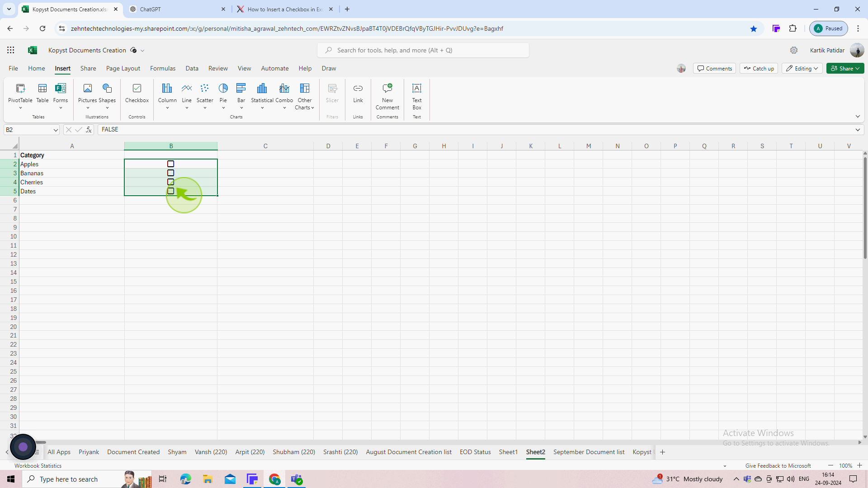This screenshot has width=868, height=488.
Task: Bookmark star icon in address bar
Action: tap(754, 28)
